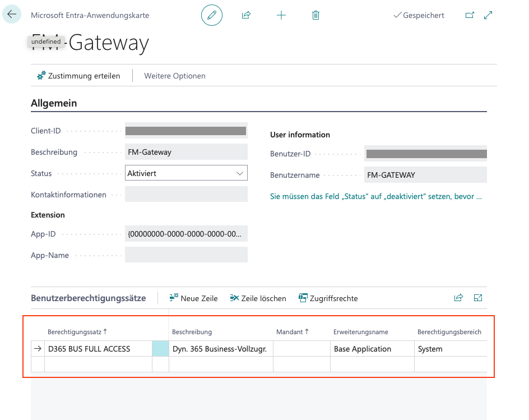The height and width of the screenshot is (420, 529).
Task: Create new record with plus icon
Action: point(281,15)
